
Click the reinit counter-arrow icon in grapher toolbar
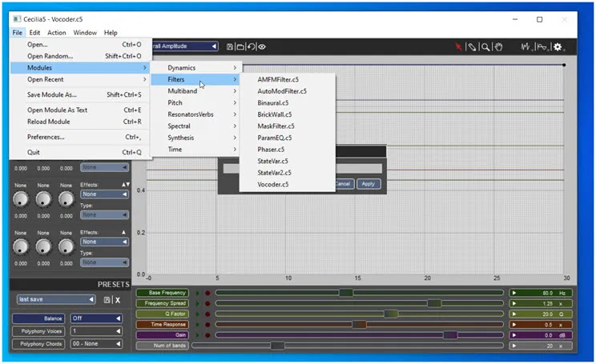[x=252, y=46]
